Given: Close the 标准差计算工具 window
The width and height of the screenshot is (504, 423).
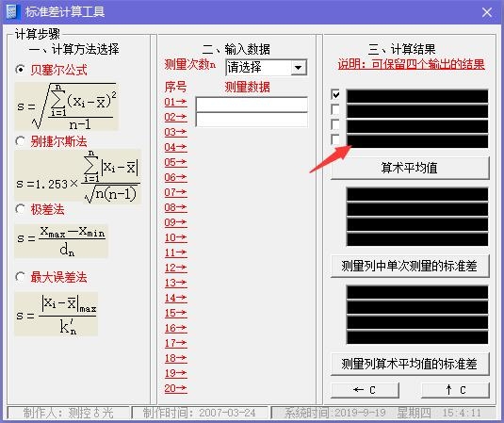Looking at the screenshot, I should click(487, 12).
